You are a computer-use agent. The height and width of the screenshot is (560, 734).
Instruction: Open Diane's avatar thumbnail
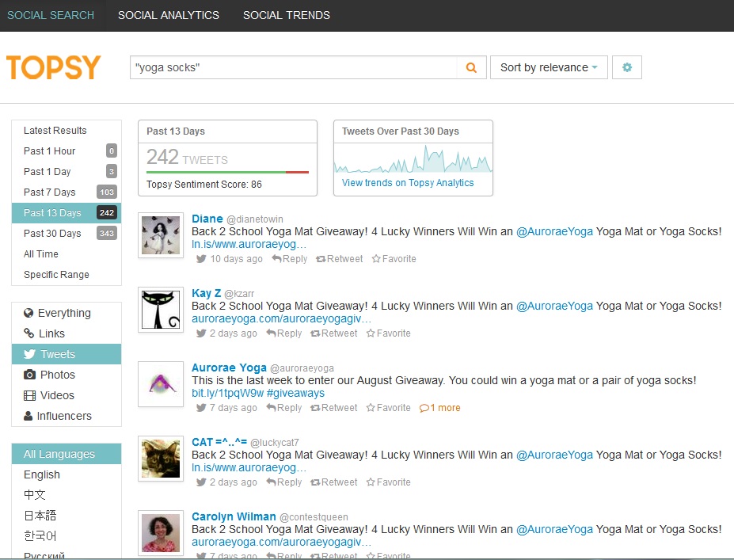click(161, 235)
